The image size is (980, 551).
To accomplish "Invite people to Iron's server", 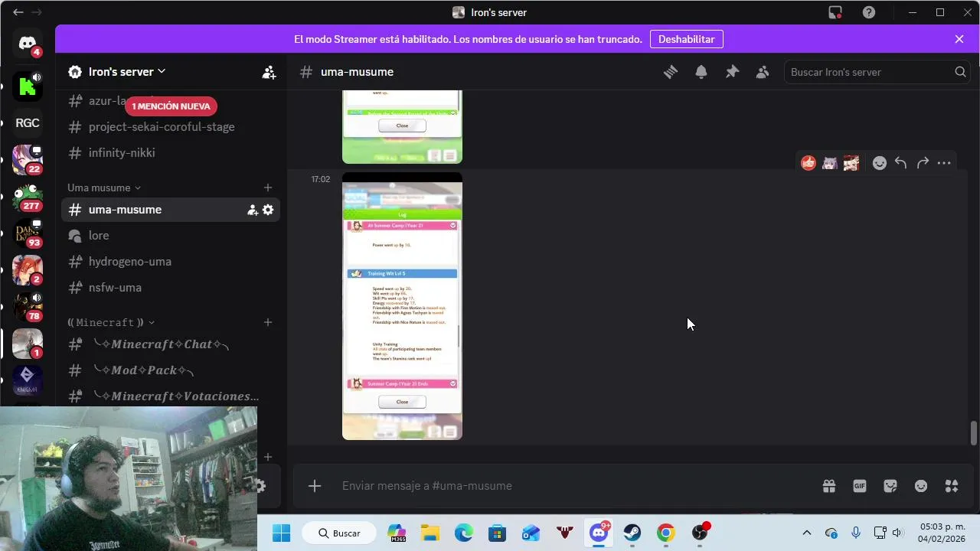I will point(269,72).
